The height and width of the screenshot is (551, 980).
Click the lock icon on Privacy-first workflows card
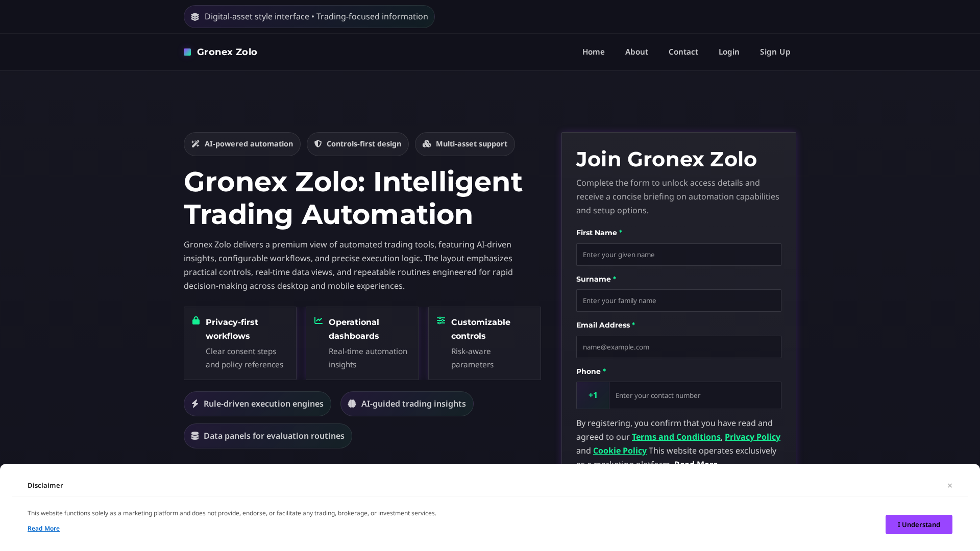[x=195, y=321]
